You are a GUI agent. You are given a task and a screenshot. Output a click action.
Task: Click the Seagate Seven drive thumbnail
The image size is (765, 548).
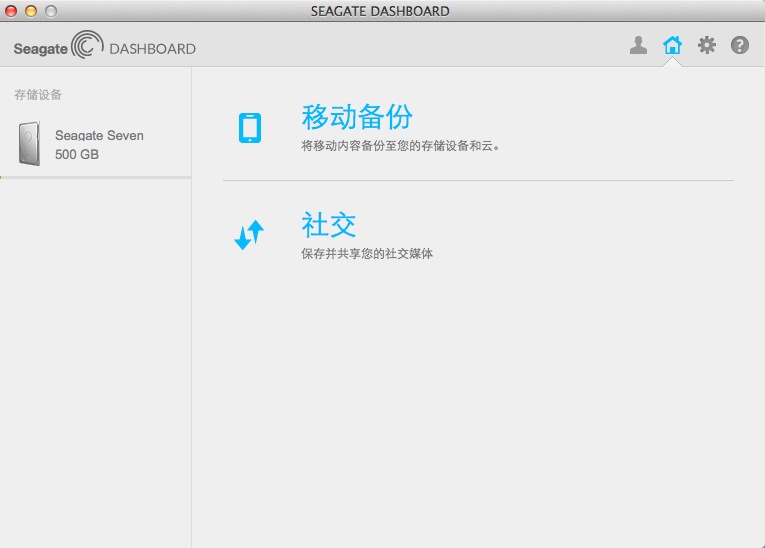coord(29,144)
